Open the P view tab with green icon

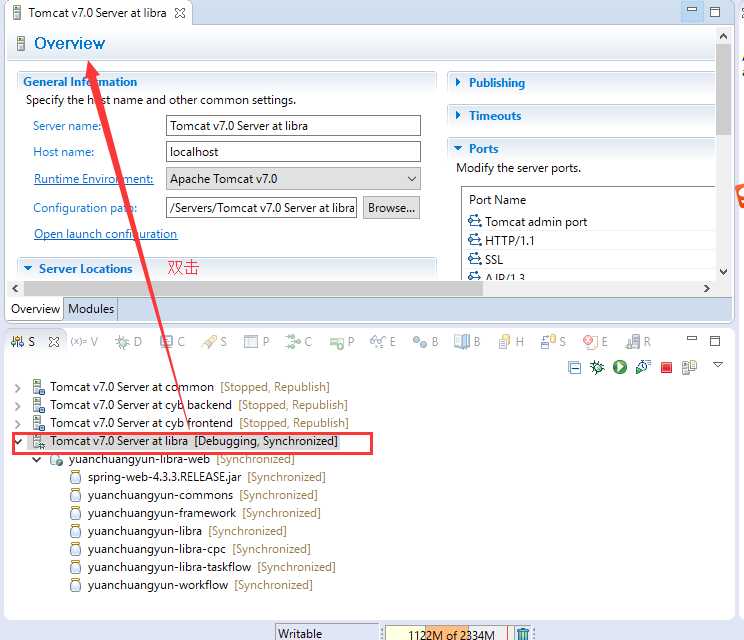[342, 342]
